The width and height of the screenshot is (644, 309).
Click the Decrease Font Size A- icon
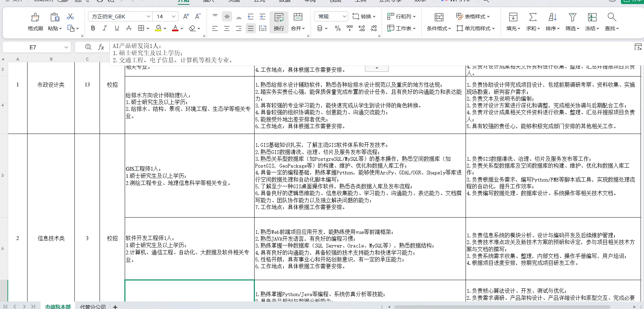(x=198, y=16)
